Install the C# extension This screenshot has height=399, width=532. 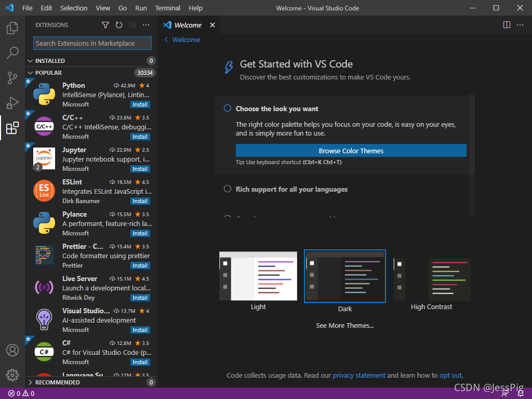140,362
